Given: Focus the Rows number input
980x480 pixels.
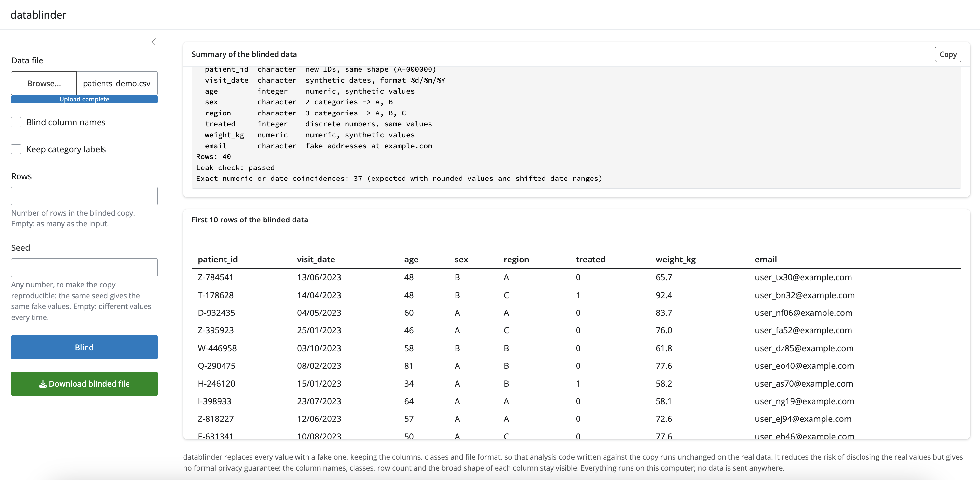Looking at the screenshot, I should (85, 196).
